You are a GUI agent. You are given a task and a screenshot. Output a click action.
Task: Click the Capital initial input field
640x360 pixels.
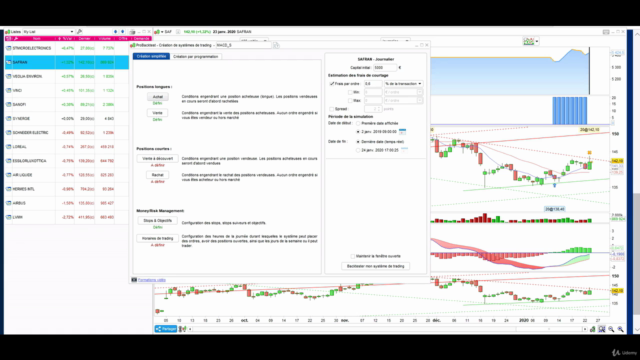(x=384, y=68)
